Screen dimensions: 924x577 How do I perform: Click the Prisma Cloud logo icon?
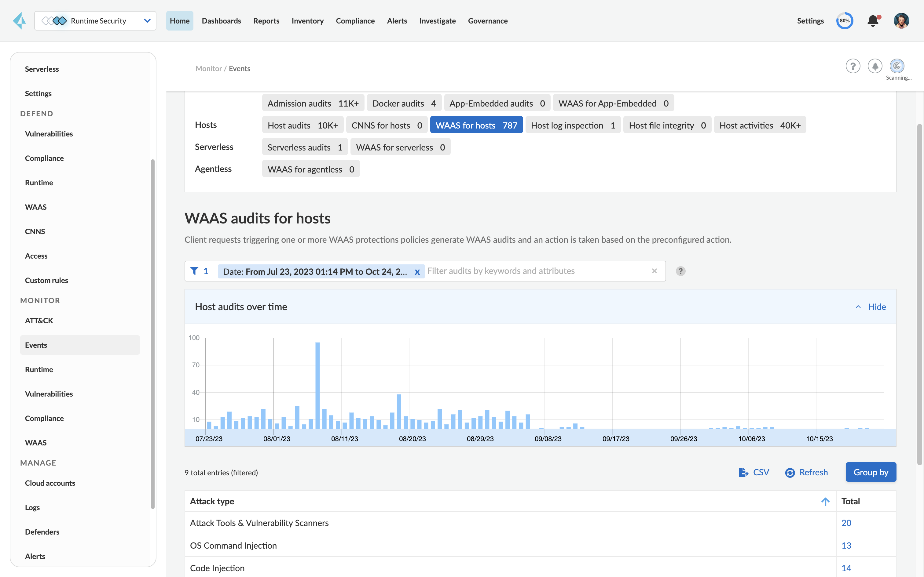pyautogui.click(x=20, y=21)
